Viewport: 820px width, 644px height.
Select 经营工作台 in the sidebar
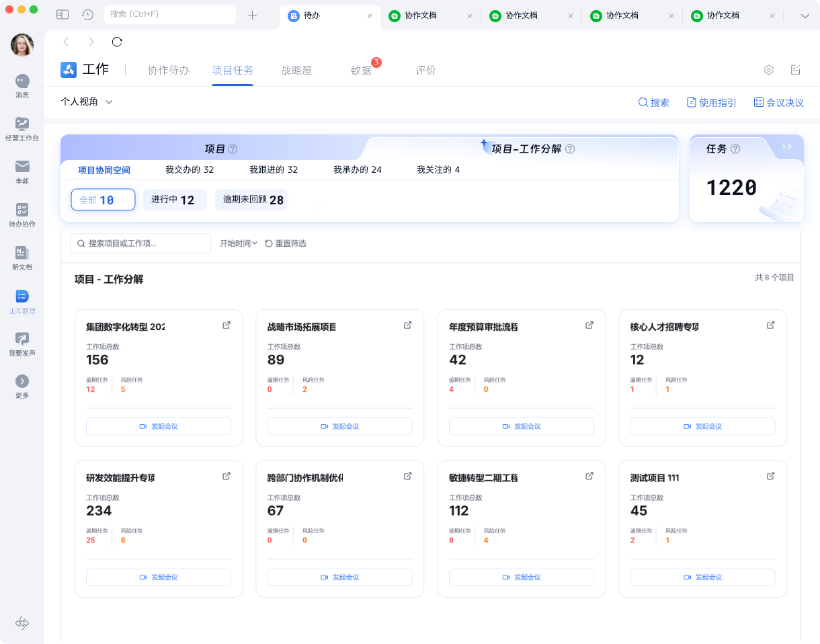click(x=22, y=128)
